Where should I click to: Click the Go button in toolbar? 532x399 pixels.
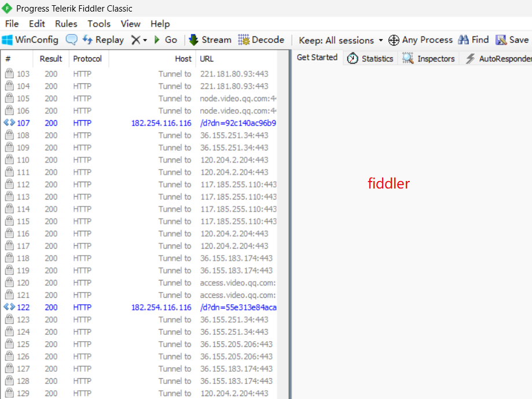166,40
